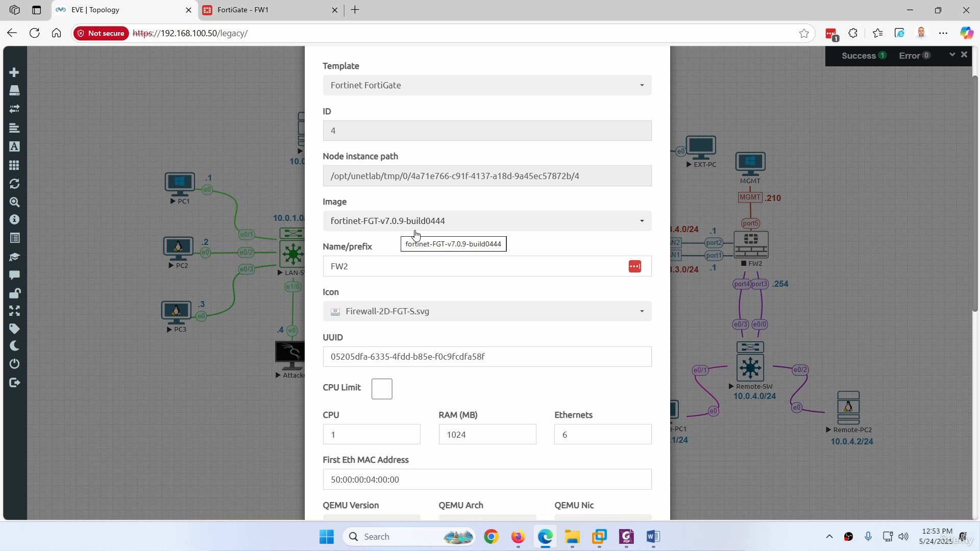Click the Not secure site badge
This screenshot has width=980, height=551.
(x=101, y=33)
